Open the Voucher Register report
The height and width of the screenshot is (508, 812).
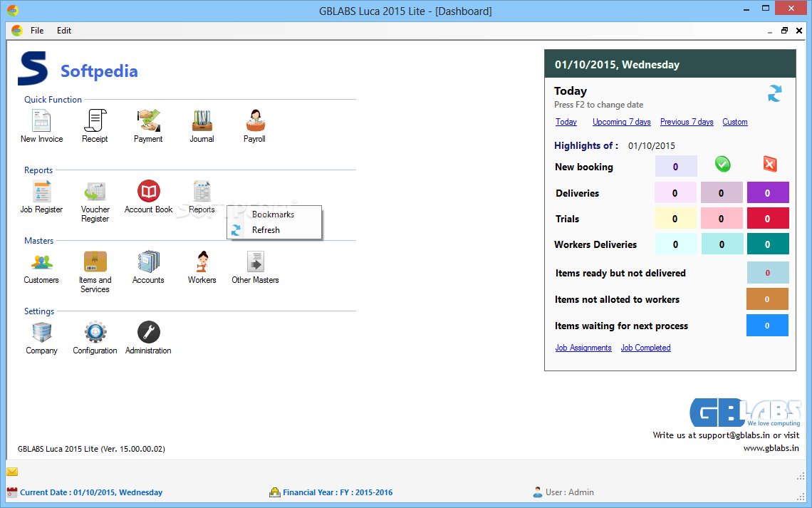click(x=95, y=202)
